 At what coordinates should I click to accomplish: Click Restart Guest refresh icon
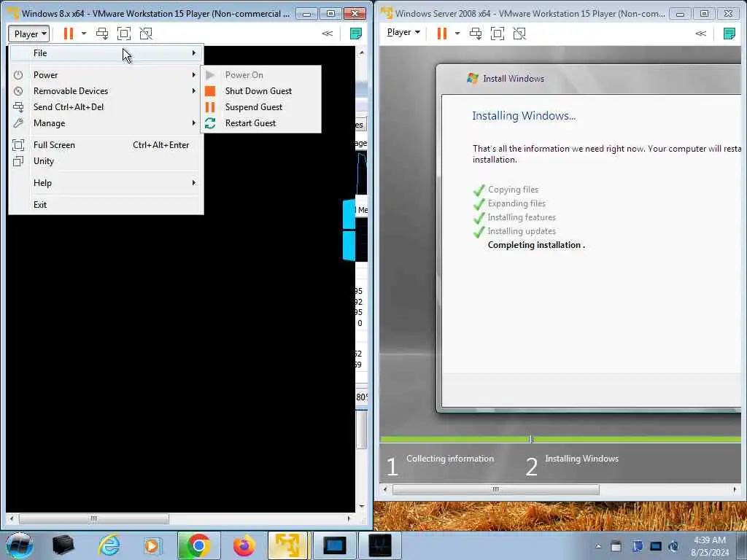(x=210, y=123)
